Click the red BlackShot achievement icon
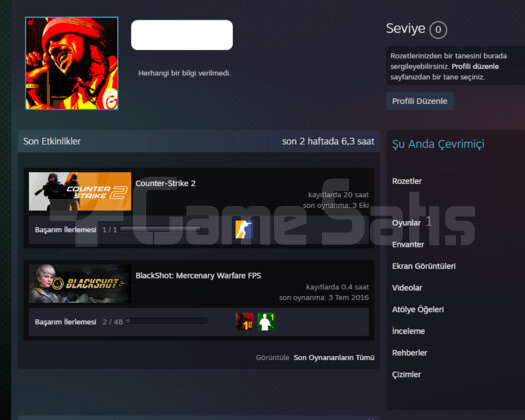 point(244,322)
